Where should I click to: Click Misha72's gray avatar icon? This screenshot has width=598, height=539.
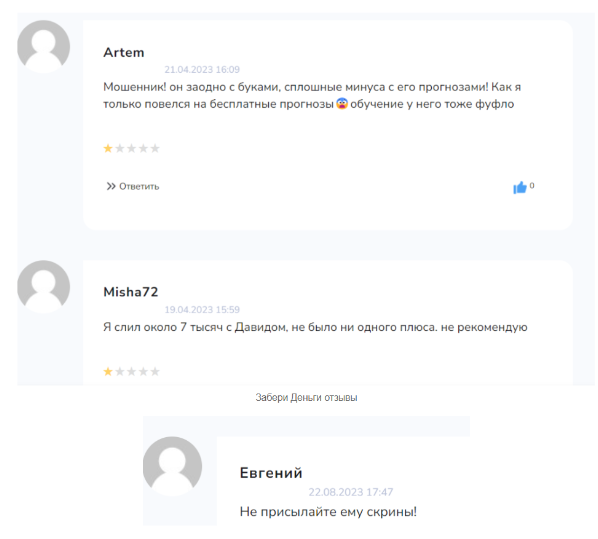[43, 286]
